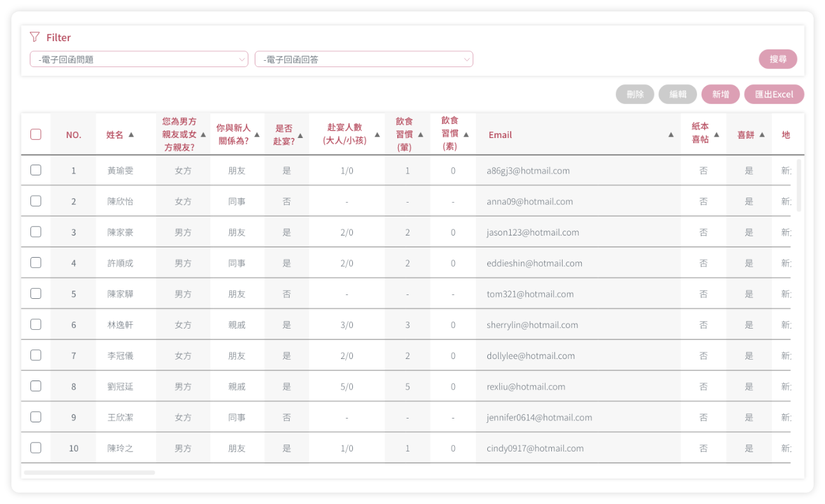Sort by 你與新人關係為 column arrow
The image size is (825, 504).
257,135
